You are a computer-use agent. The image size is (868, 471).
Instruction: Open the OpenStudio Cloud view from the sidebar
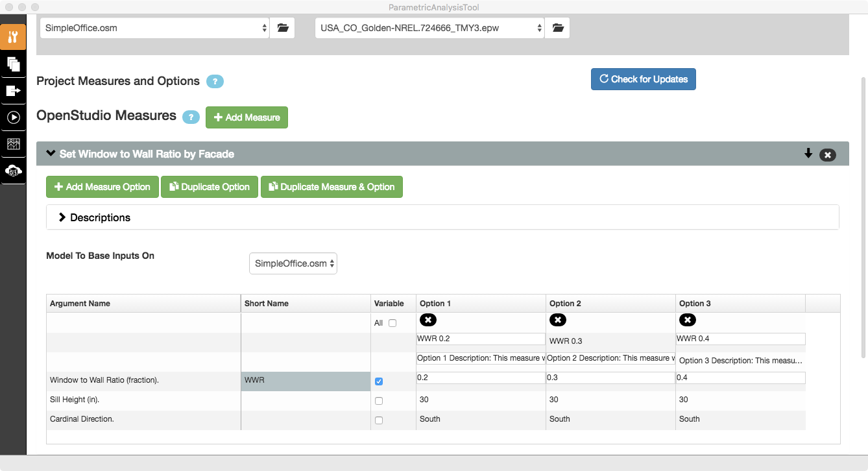point(13,170)
